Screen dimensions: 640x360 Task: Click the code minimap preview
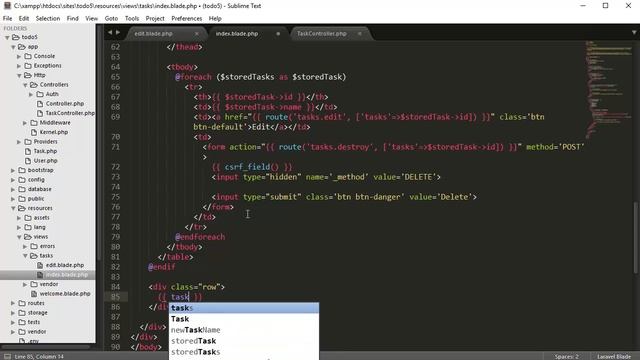pos(609,90)
